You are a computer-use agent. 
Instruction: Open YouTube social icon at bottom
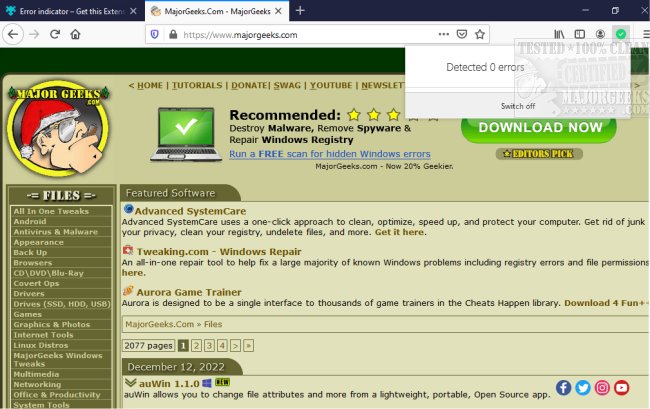coord(621,388)
